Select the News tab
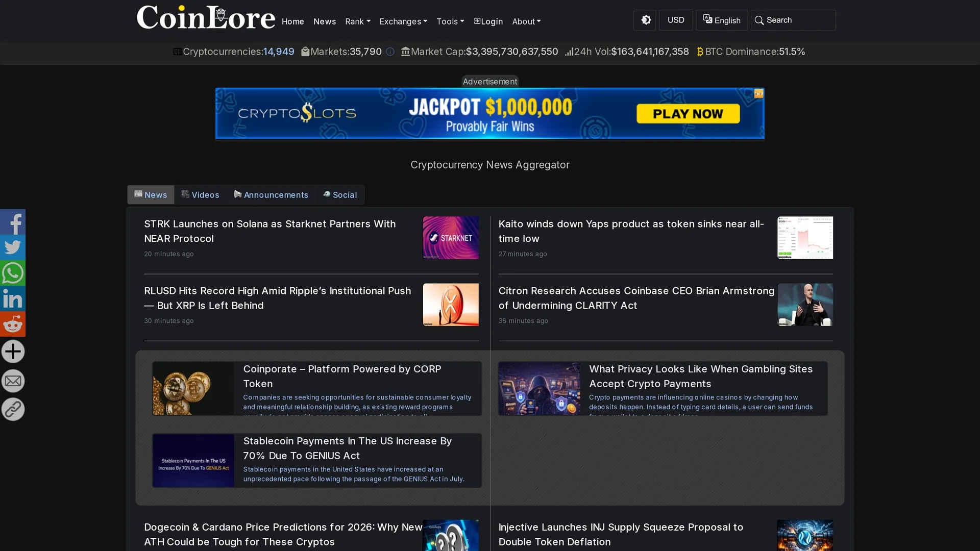The height and width of the screenshot is (551, 980). 151,195
